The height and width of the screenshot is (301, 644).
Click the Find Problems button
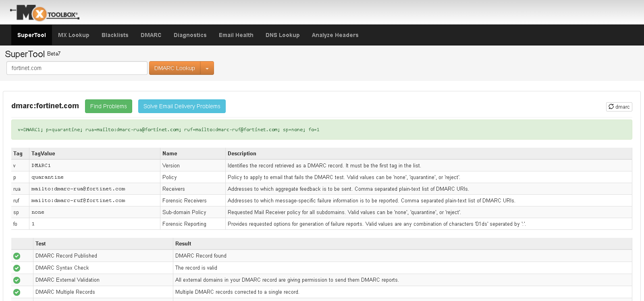click(108, 106)
